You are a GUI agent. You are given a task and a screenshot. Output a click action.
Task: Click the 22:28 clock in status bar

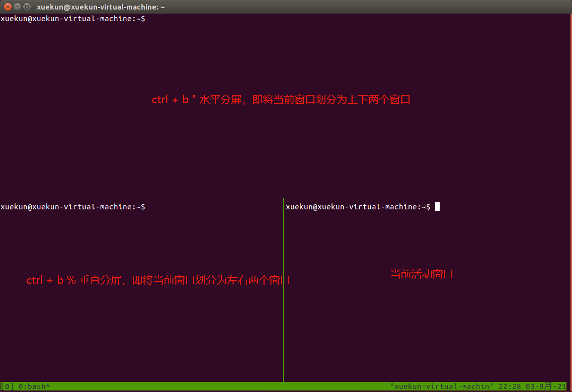510,386
